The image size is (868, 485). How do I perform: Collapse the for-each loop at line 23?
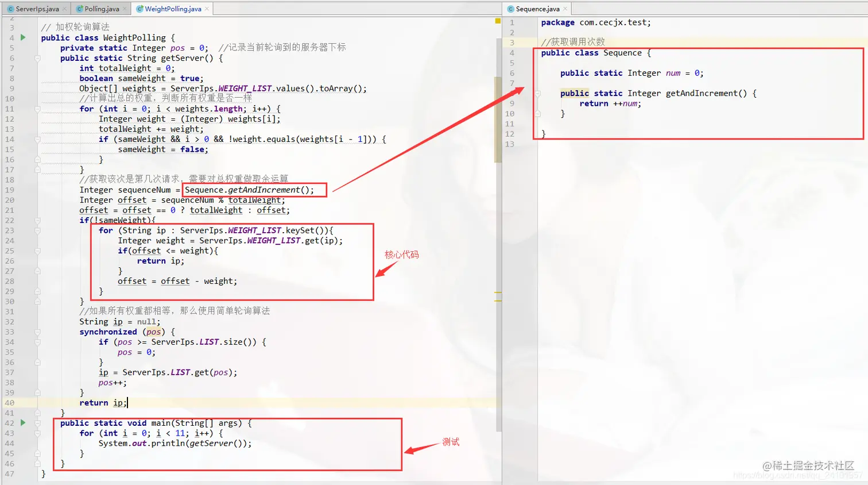37,230
